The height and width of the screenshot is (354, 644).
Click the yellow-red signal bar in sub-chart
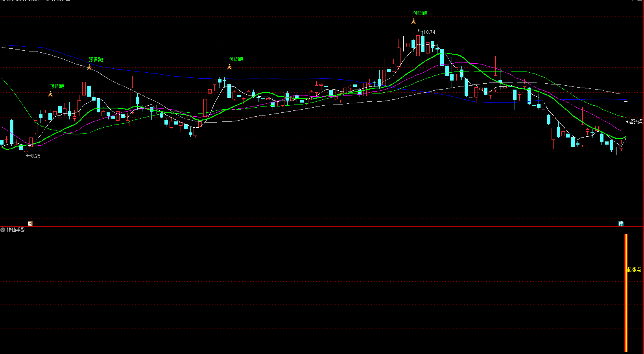click(626, 293)
